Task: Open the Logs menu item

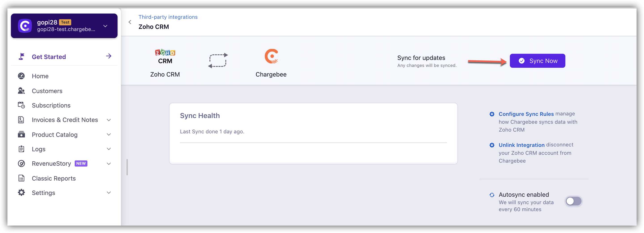Action: 38,149
